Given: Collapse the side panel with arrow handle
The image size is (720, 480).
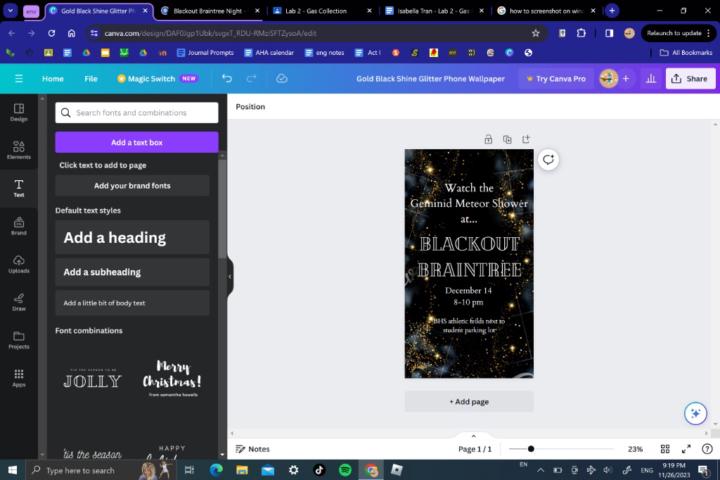Looking at the screenshot, I should 230,277.
